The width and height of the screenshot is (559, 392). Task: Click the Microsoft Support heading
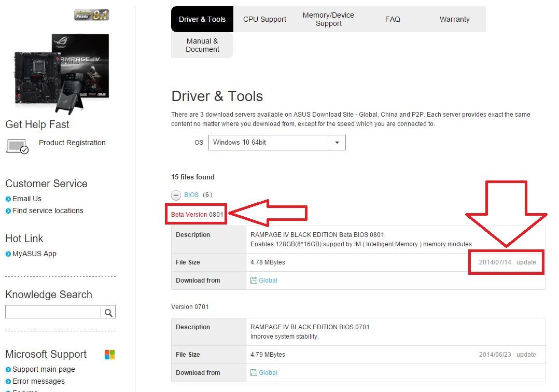click(46, 354)
